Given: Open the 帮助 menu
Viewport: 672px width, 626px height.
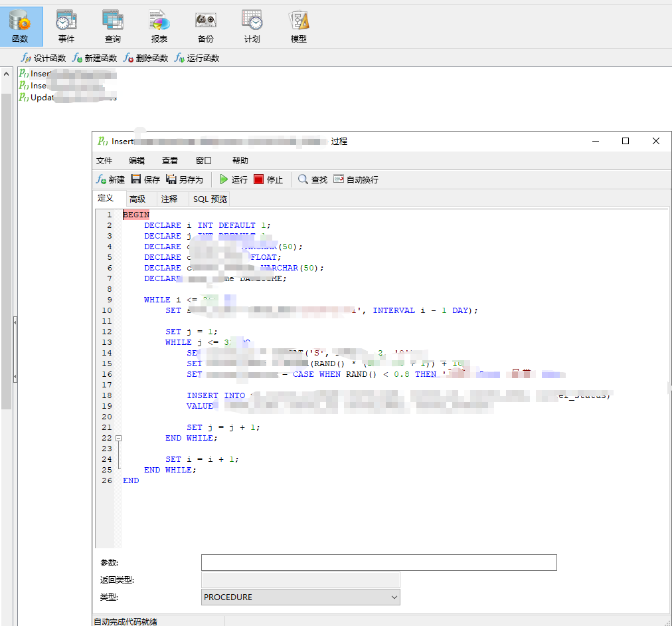Looking at the screenshot, I should [240, 160].
